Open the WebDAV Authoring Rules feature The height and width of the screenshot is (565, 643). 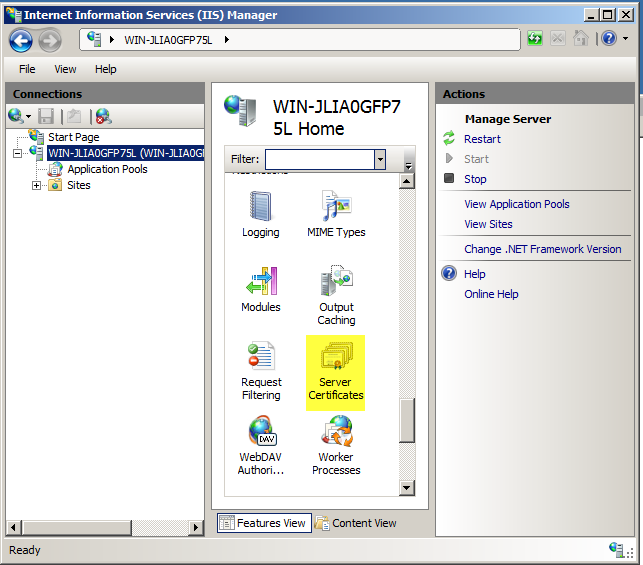click(260, 446)
